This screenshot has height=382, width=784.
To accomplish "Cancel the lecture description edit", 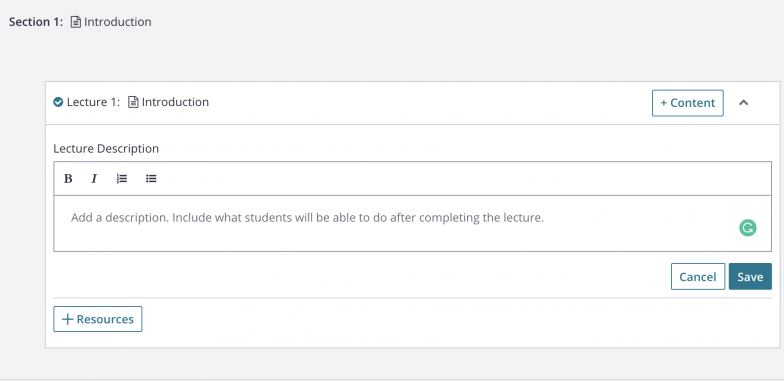I will pyautogui.click(x=698, y=276).
